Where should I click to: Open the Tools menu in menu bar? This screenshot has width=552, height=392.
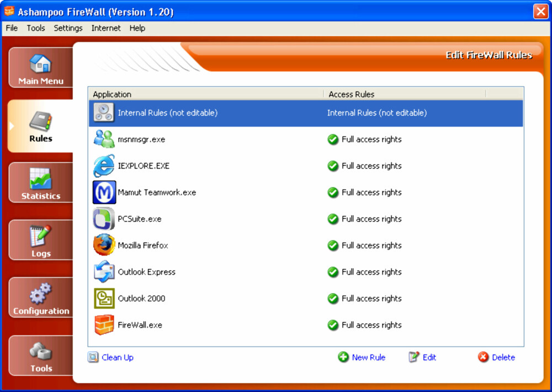pyautogui.click(x=36, y=28)
